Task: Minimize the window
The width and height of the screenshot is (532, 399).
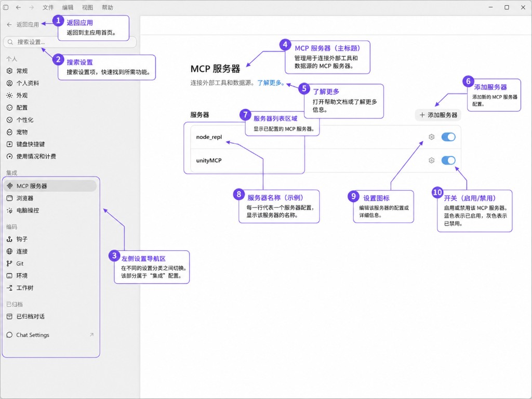Action: [x=490, y=7]
